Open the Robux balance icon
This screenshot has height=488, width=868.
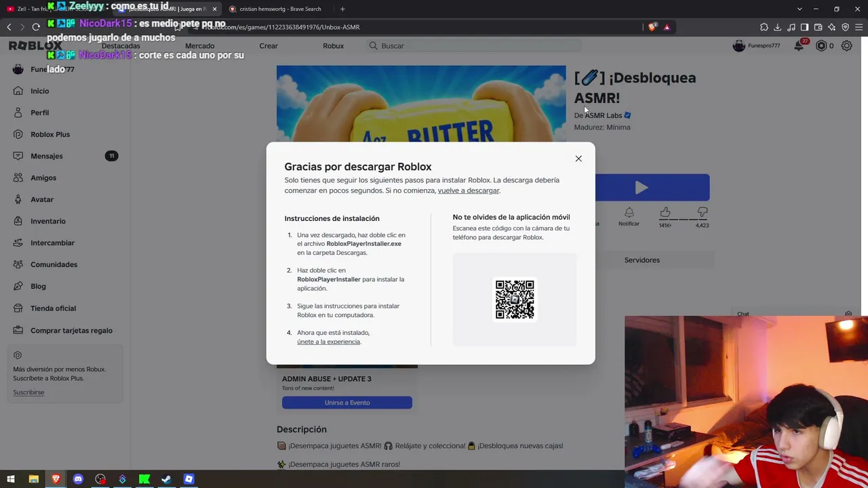(x=821, y=46)
